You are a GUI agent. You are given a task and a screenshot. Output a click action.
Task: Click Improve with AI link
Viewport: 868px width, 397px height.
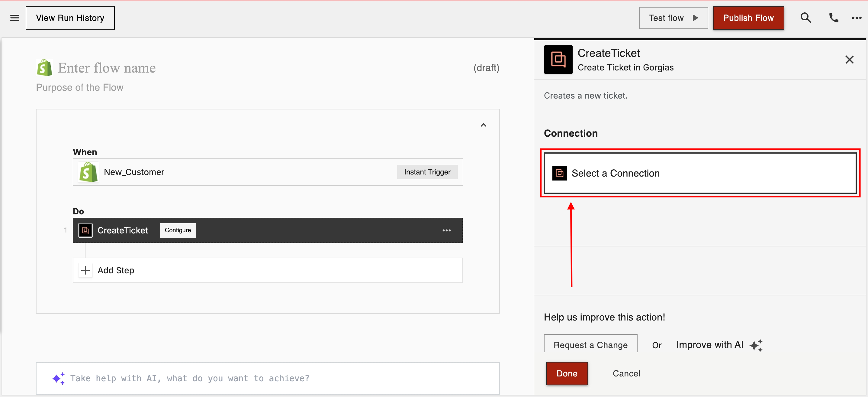[x=710, y=345]
